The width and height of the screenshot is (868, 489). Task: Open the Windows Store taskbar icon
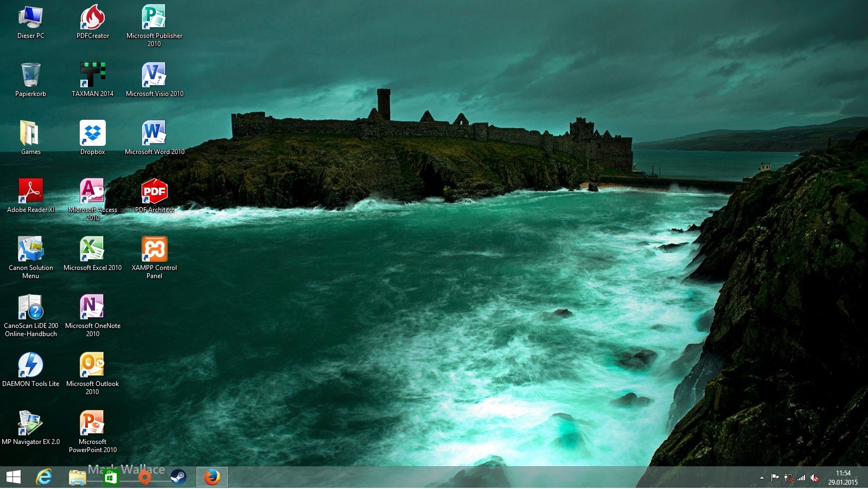111,477
